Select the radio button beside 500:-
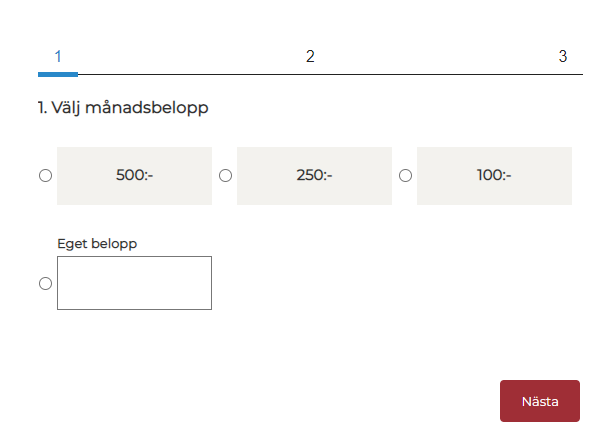The image size is (613, 440). click(45, 176)
